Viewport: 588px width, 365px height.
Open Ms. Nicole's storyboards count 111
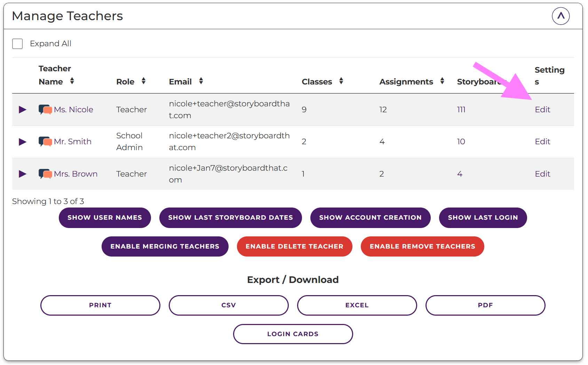pos(461,109)
